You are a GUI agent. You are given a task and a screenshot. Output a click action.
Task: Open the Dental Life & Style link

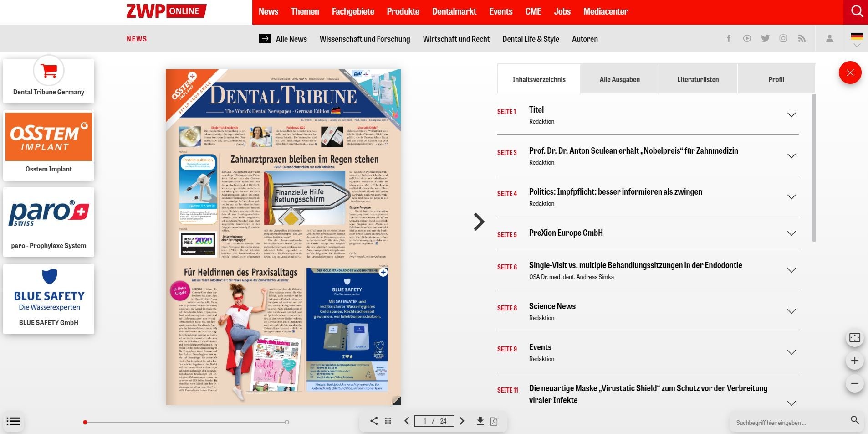(531, 39)
